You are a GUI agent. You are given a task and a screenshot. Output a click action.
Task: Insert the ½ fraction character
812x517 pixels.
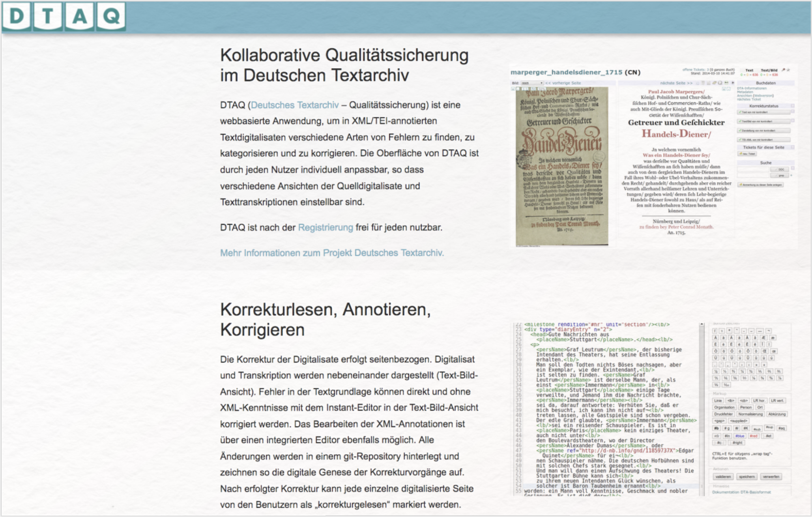click(716, 371)
